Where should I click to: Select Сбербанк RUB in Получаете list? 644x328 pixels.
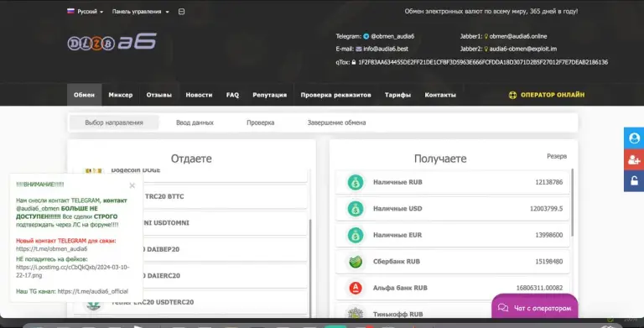453,262
